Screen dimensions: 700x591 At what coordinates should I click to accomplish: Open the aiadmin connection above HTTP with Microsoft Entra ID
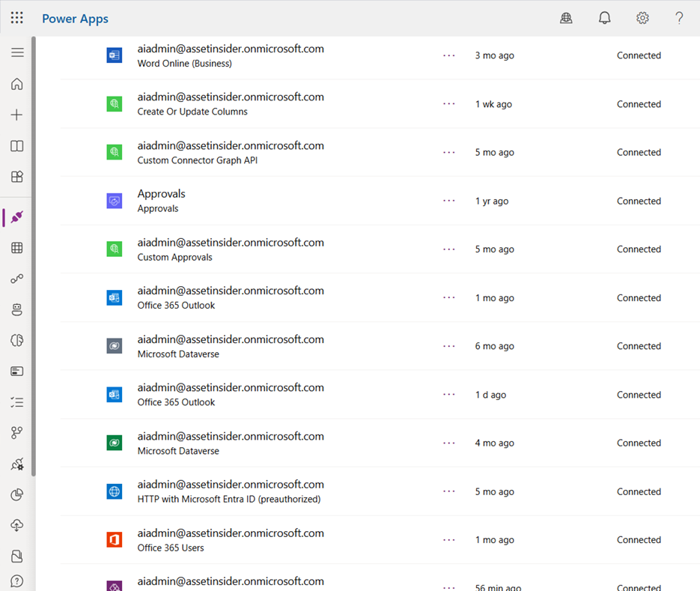[x=231, y=485]
